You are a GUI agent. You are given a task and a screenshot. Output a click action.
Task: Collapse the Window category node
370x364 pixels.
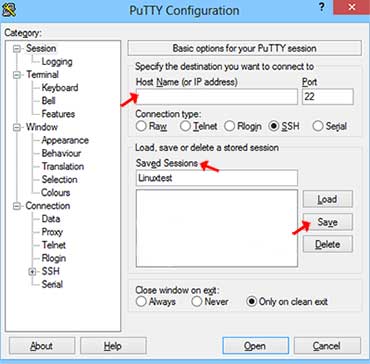point(17,128)
